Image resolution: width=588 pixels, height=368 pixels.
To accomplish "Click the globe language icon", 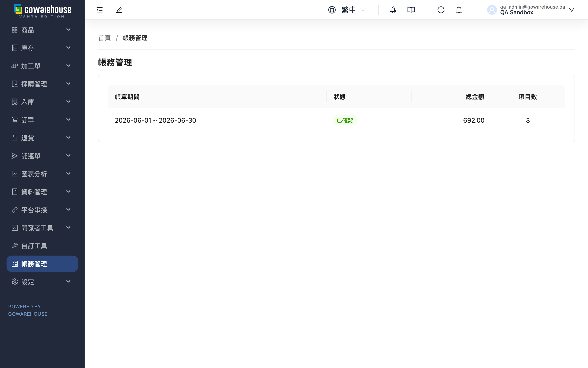I will pyautogui.click(x=332, y=10).
